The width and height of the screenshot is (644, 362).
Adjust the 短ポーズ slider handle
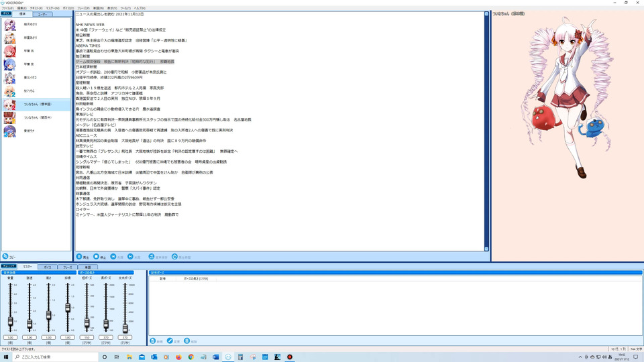click(87, 323)
